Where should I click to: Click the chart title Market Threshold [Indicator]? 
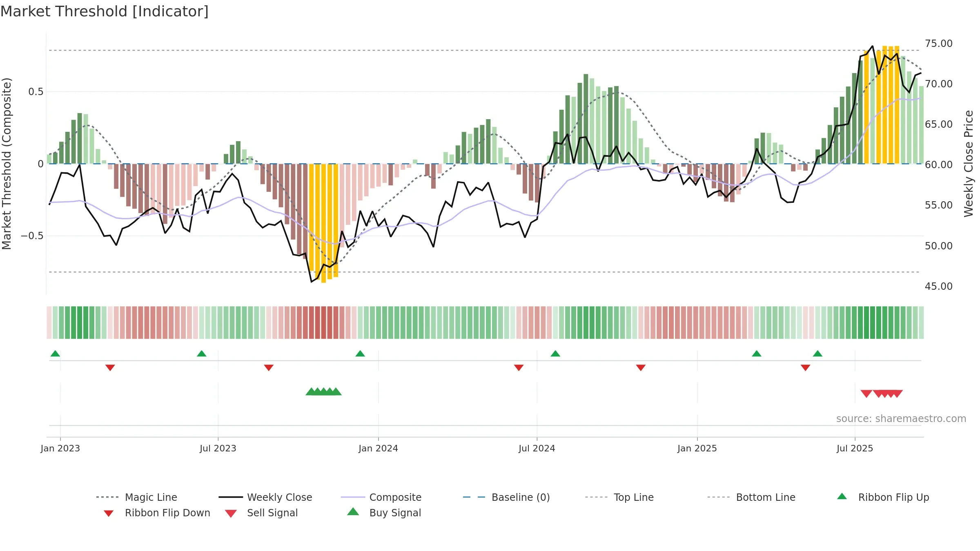coord(105,11)
